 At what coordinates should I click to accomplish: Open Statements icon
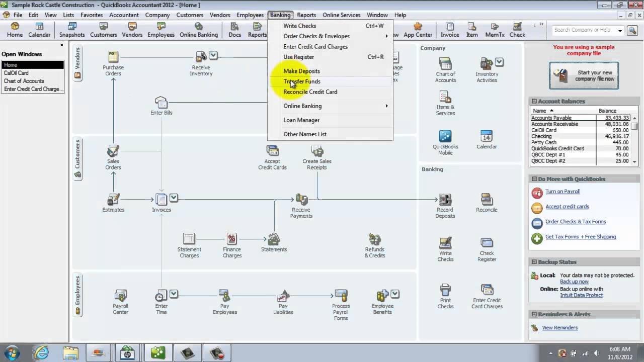[274, 239]
